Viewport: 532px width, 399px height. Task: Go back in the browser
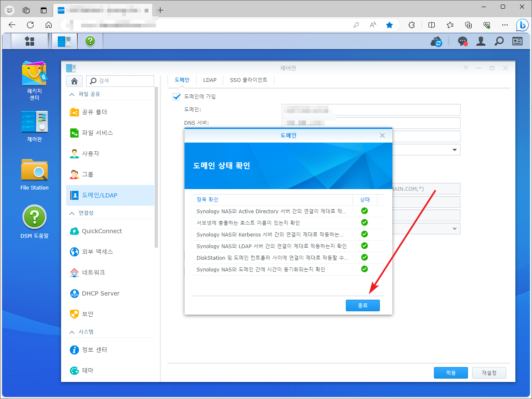coord(12,25)
